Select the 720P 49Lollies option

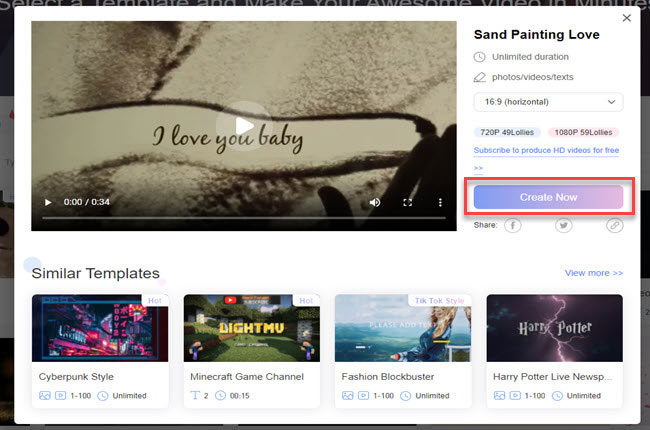(x=507, y=132)
